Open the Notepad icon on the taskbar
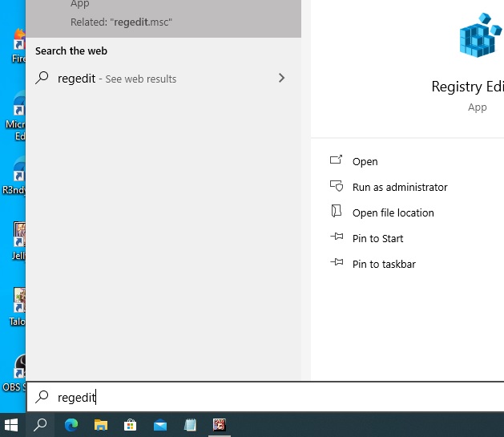 coord(190,425)
